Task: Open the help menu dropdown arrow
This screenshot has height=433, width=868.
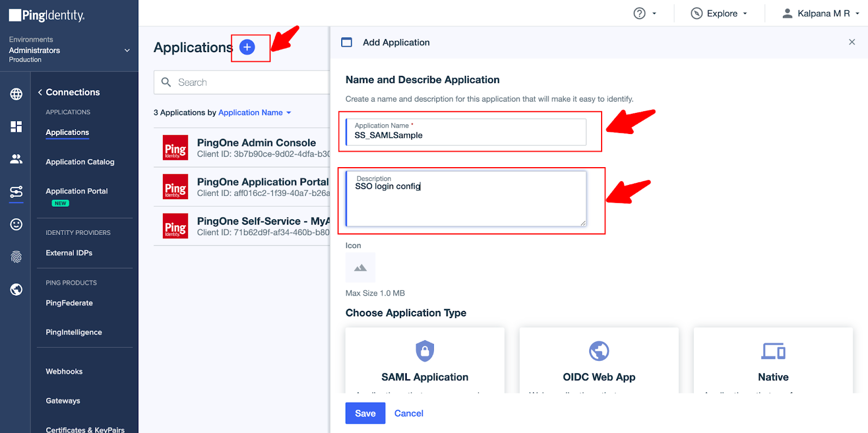Action: click(x=654, y=14)
